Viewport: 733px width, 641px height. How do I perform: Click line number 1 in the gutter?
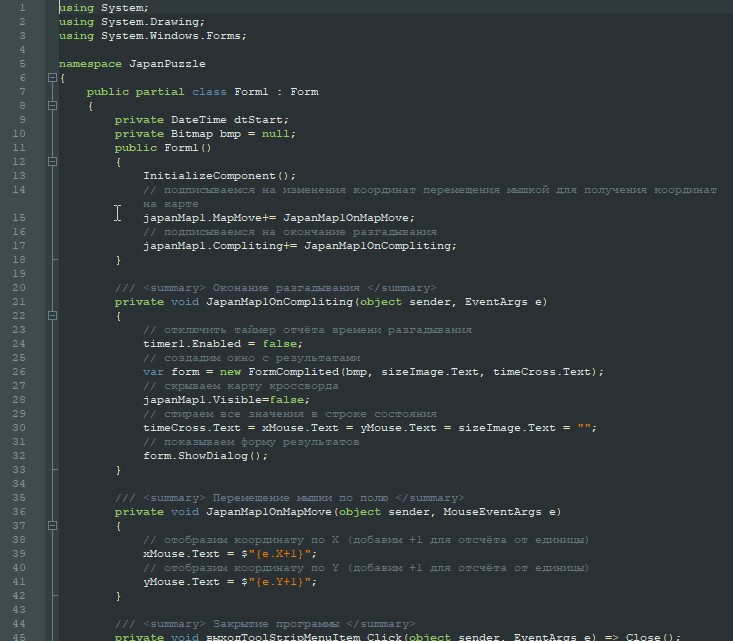tap(22, 8)
